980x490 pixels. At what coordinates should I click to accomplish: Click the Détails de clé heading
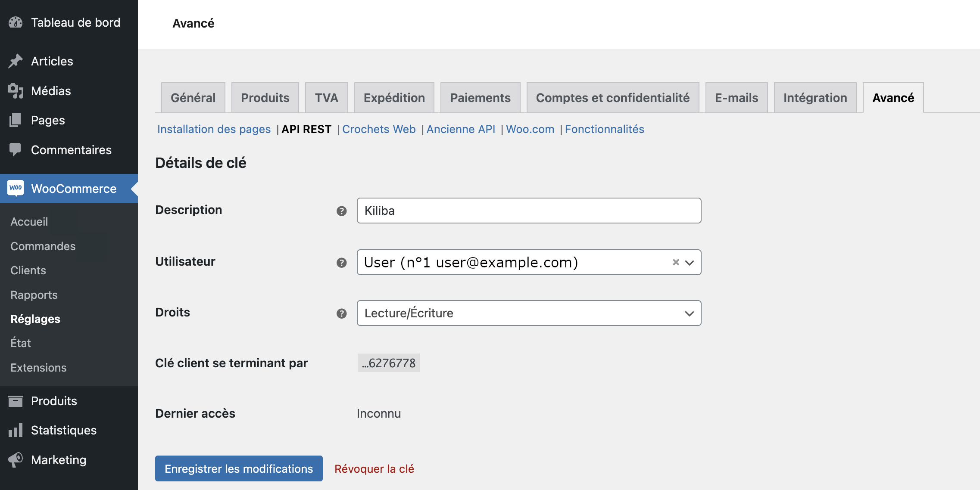tap(201, 163)
